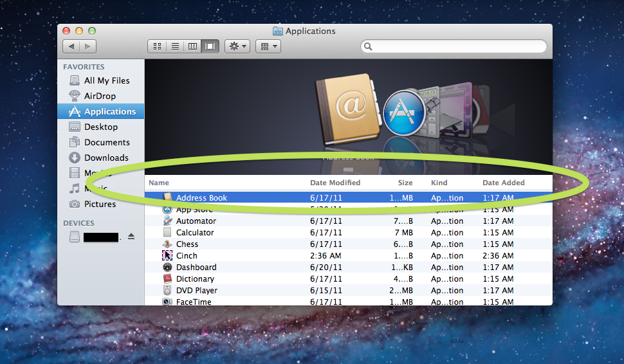Switch to column view
The image size is (624, 364).
192,46
